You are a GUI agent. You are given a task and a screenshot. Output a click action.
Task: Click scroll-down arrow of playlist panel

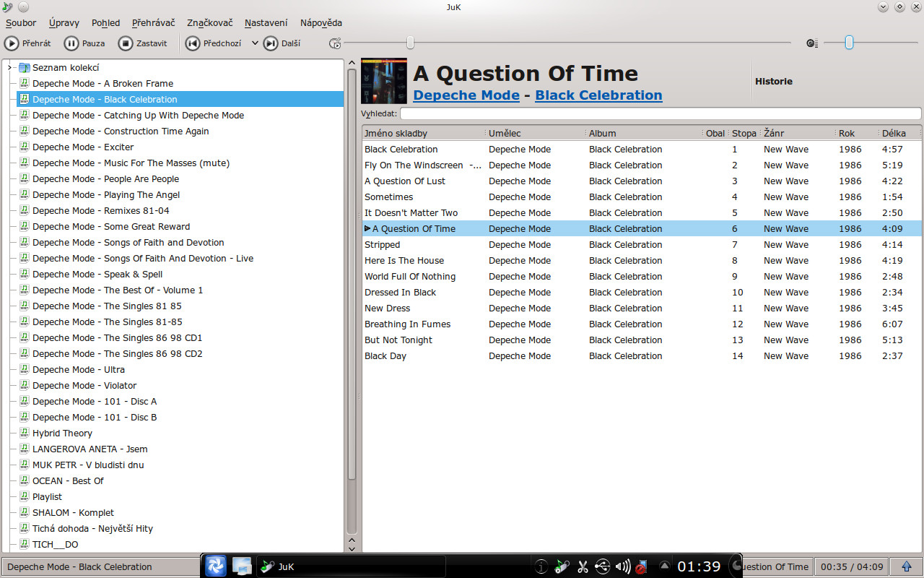pos(352,549)
